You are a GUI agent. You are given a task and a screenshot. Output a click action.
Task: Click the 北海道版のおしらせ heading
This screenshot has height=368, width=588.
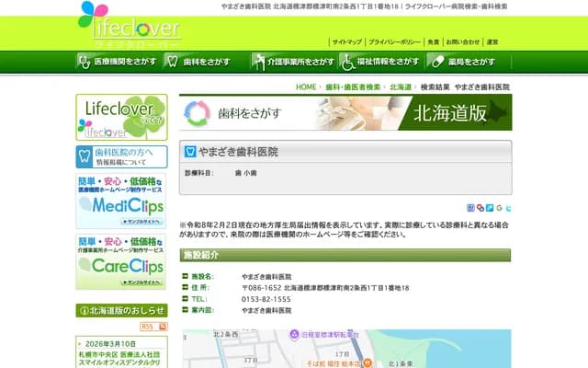121,311
